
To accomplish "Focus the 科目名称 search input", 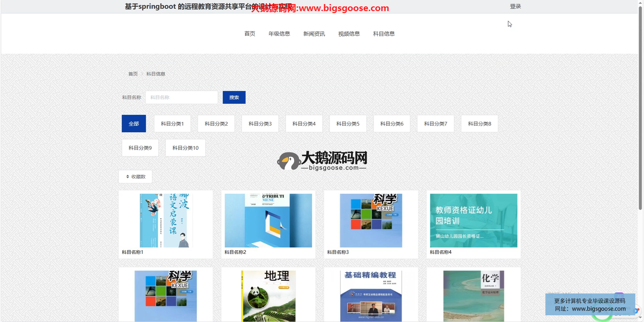I will coord(181,97).
